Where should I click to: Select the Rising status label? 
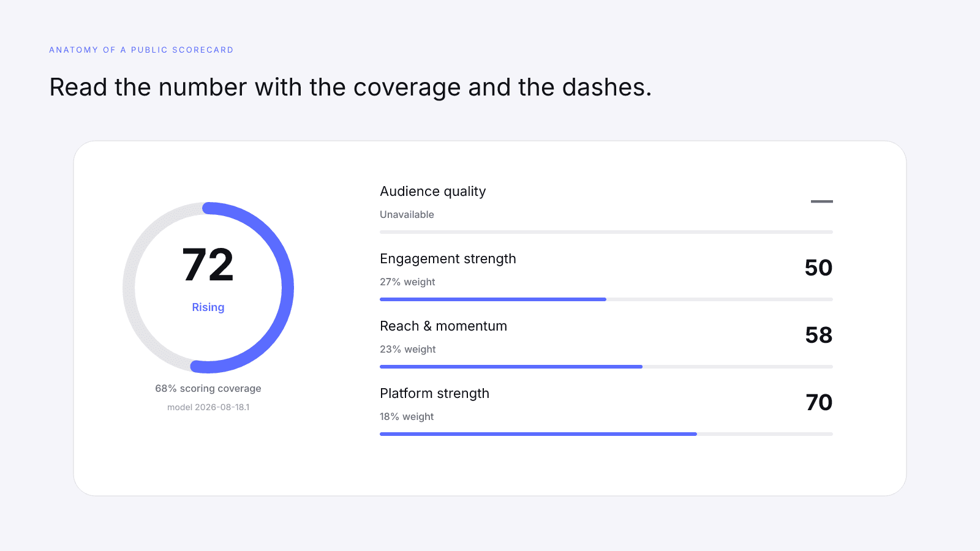(208, 307)
